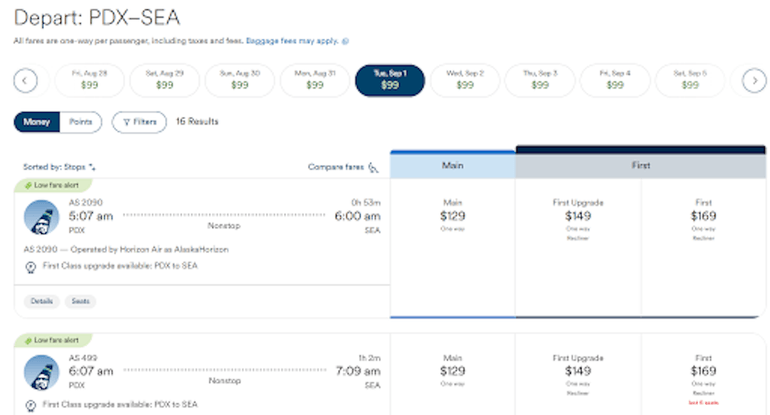Open the Filters panel
This screenshot has width=770, height=415.
click(139, 122)
